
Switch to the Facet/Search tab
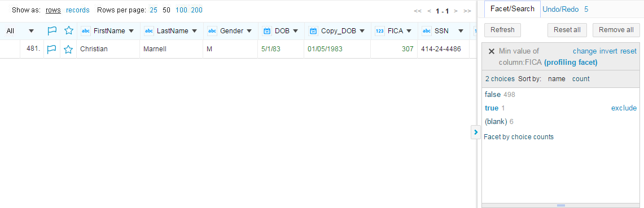coord(512,8)
